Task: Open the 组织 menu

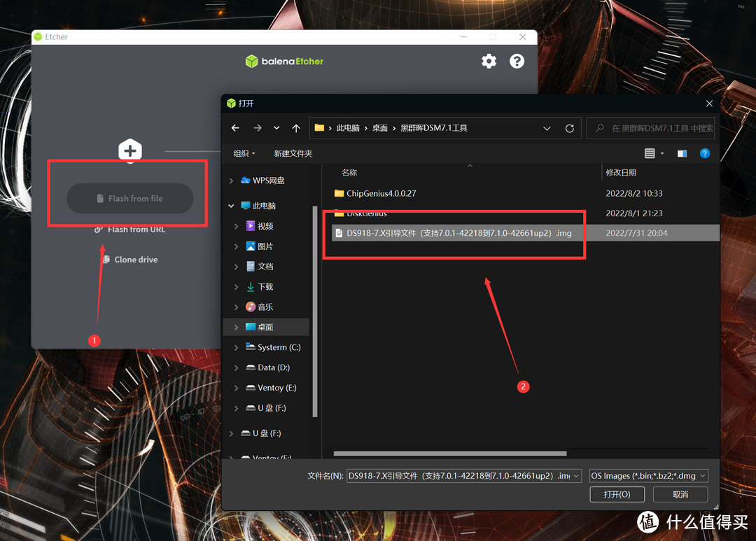Action: (x=244, y=153)
